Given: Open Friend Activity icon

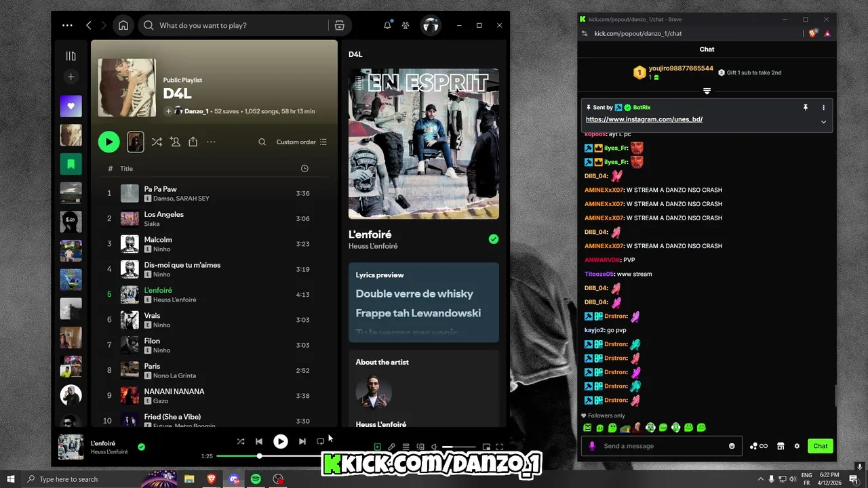Looking at the screenshot, I should pyautogui.click(x=406, y=25).
